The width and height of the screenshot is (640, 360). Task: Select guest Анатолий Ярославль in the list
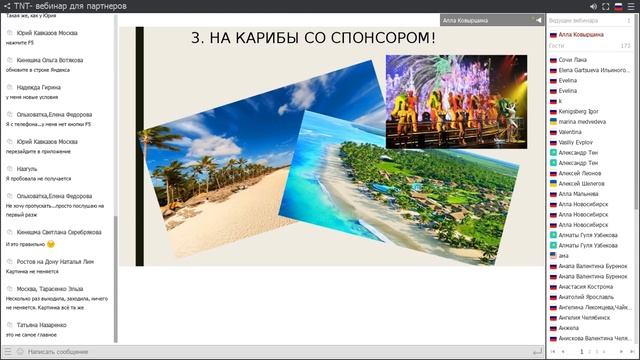click(x=586, y=297)
